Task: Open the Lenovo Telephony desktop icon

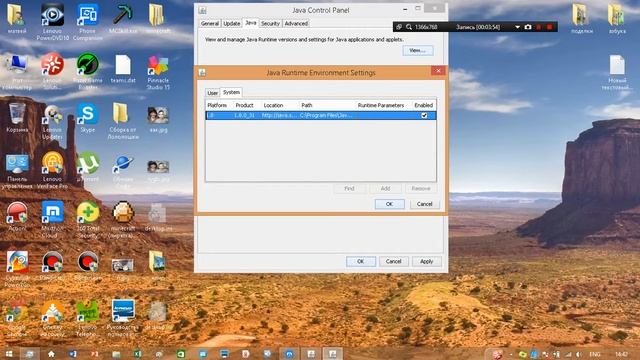Action: click(88, 318)
